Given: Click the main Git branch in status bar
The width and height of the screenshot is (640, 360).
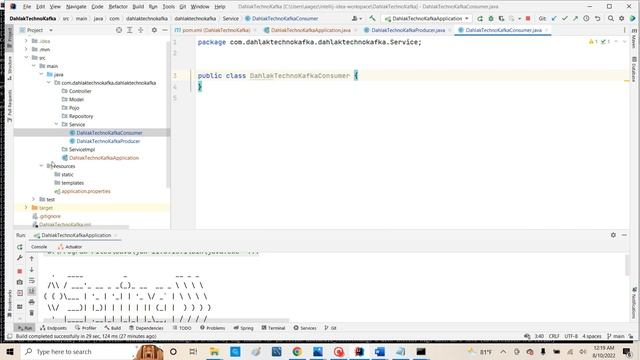Looking at the screenshot, I should 616,336.
